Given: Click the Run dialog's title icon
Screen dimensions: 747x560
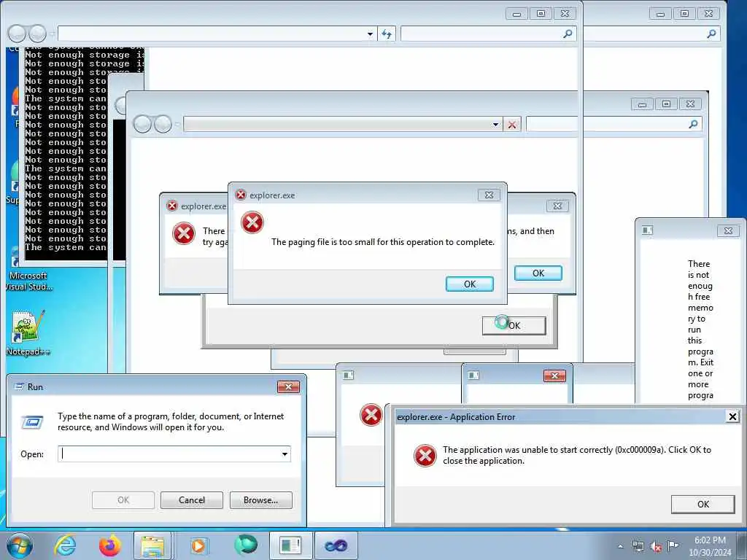Looking at the screenshot, I should 19,386.
